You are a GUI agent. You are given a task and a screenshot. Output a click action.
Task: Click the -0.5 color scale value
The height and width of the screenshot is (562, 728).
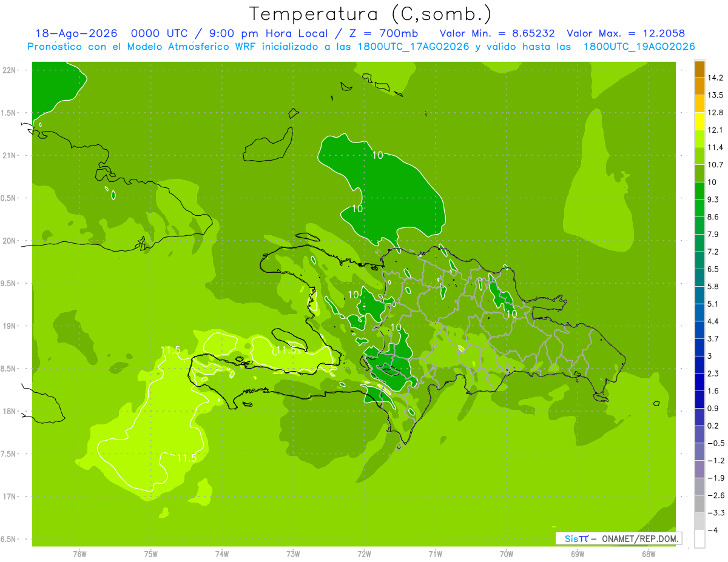(716, 443)
